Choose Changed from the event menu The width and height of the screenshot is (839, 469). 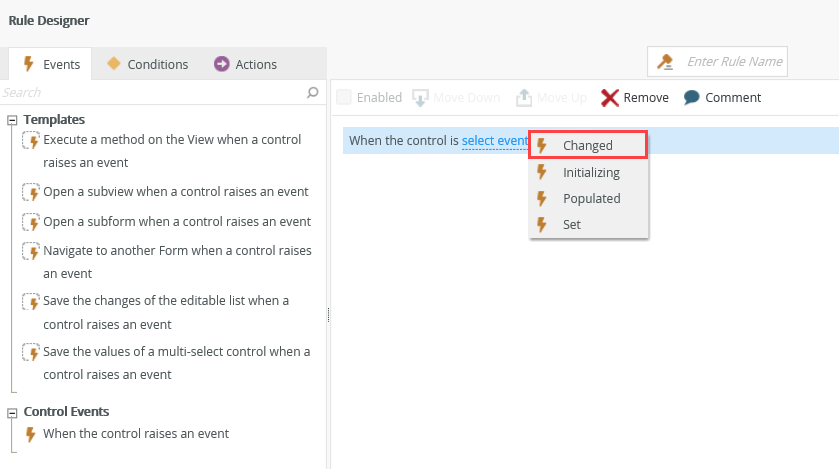588,145
